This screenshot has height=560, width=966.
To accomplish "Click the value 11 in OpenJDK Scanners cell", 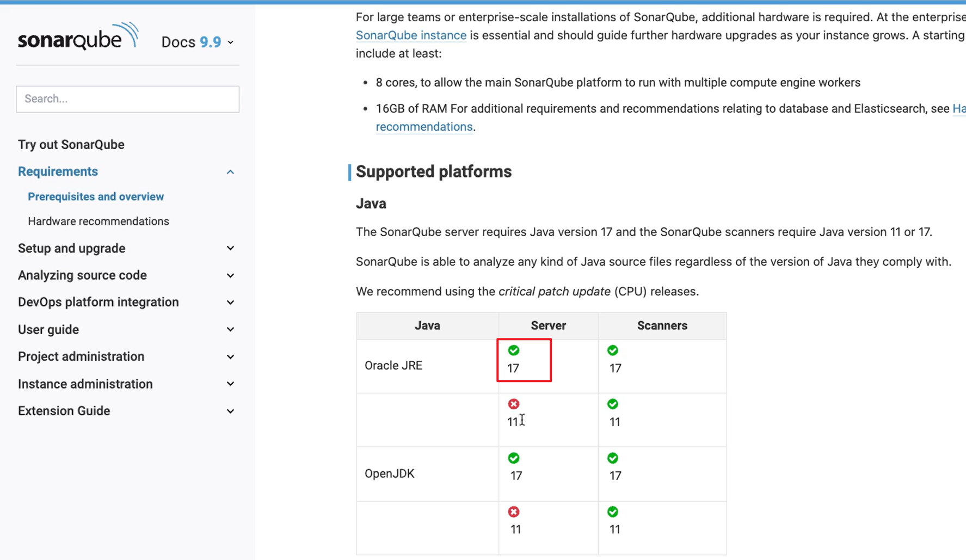I will click(x=615, y=530).
